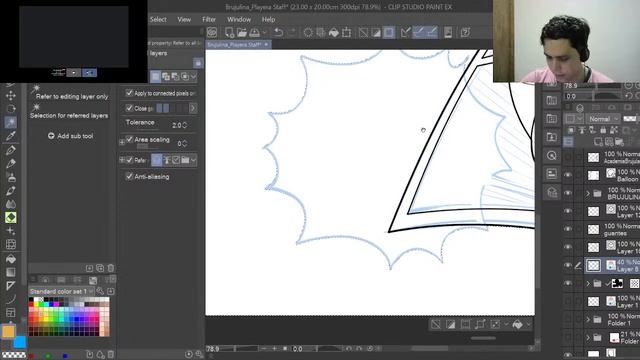Toggle Anti-aliasing checkbox

click(129, 176)
